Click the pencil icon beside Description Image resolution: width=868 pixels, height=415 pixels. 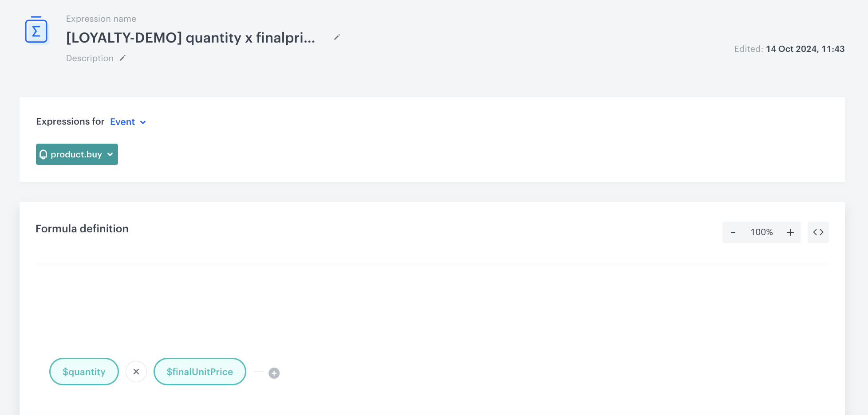(x=123, y=58)
